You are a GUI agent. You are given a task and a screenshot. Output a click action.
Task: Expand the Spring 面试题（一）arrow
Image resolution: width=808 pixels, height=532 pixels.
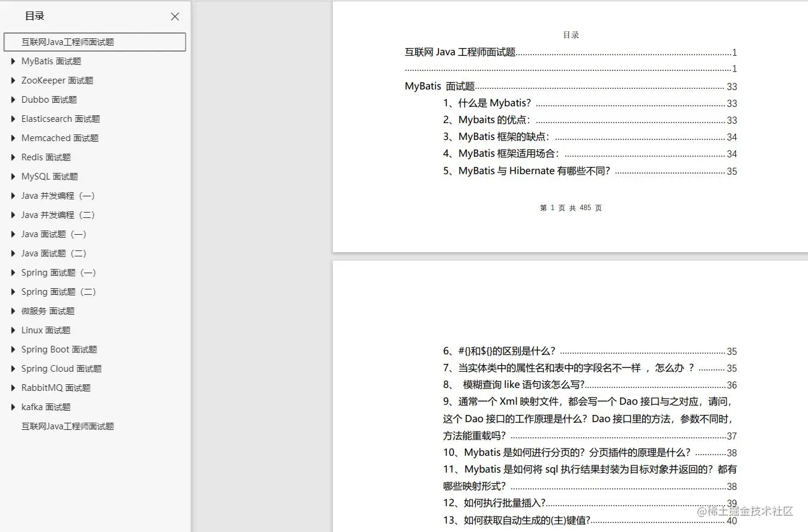tap(13, 273)
